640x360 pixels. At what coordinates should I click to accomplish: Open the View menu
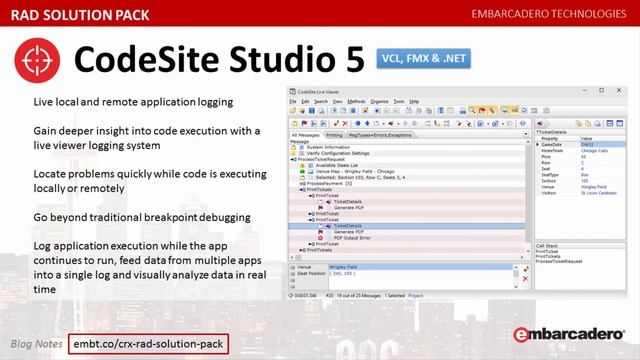point(338,101)
